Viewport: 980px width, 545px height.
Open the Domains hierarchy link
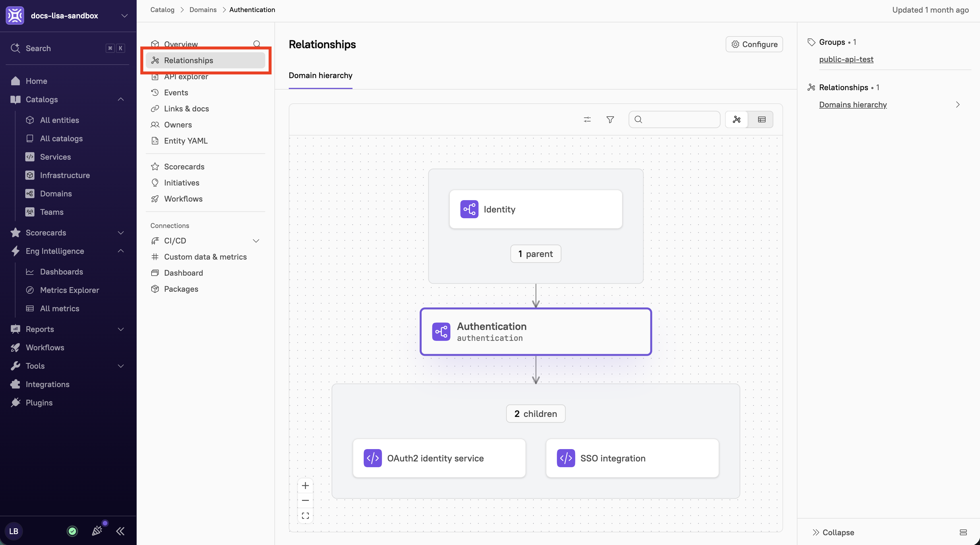(x=853, y=105)
